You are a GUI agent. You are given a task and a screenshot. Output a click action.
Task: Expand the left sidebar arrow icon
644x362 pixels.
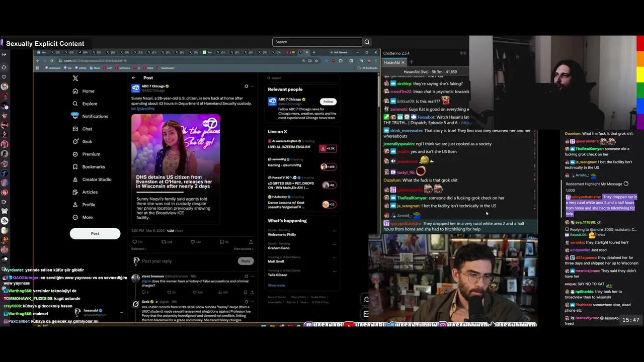point(4,54)
